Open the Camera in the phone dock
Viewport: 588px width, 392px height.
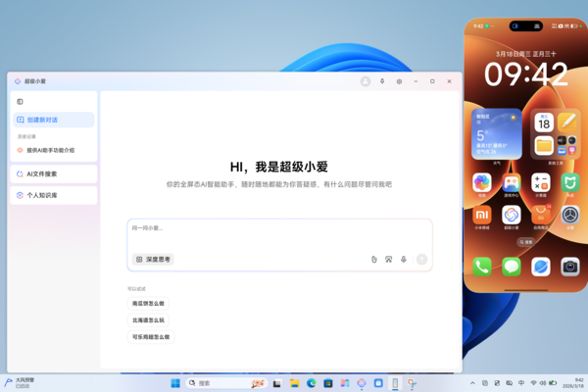point(570,267)
